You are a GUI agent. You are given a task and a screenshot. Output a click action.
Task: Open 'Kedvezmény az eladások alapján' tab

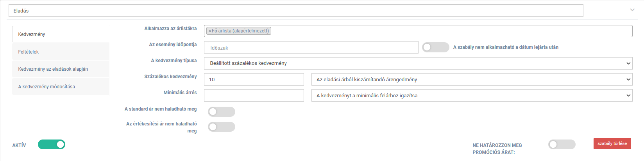click(x=61, y=69)
